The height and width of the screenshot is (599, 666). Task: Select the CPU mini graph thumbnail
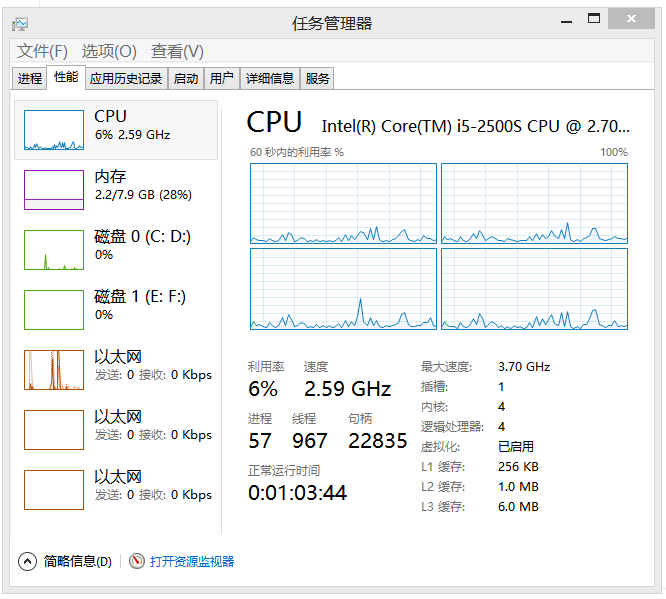(x=54, y=130)
